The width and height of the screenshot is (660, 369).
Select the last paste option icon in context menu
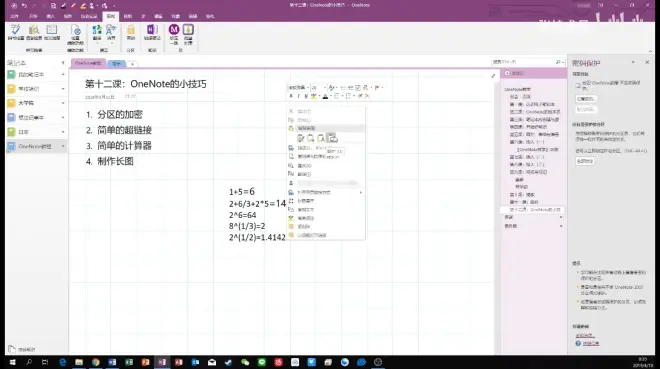[x=333, y=138]
